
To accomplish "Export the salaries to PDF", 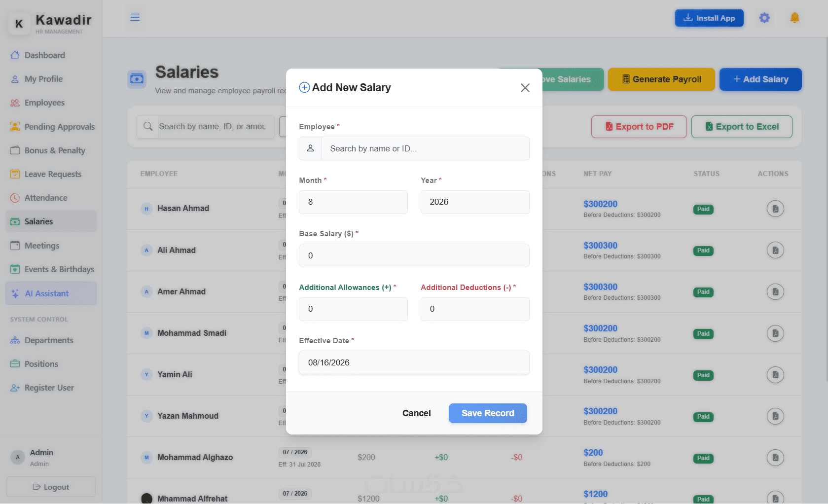I will click(639, 127).
